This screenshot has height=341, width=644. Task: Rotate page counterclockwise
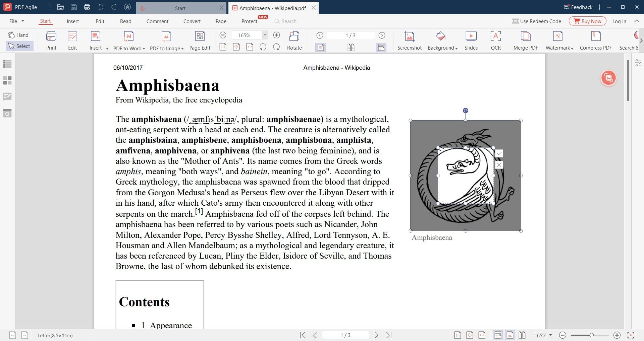click(263, 47)
